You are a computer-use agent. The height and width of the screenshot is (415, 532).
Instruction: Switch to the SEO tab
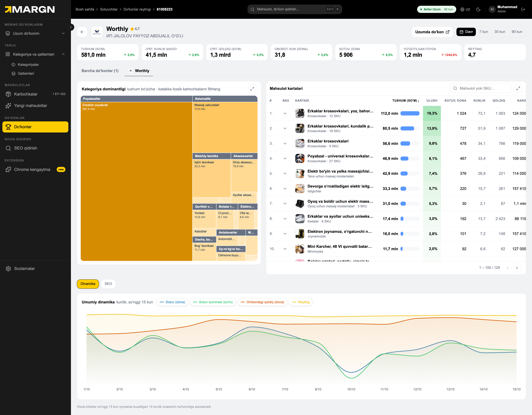click(108, 284)
